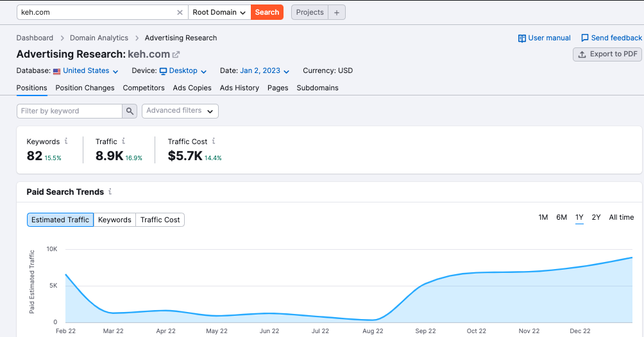Click the Currency: USD text
This screenshot has height=337, width=644.
[328, 70]
